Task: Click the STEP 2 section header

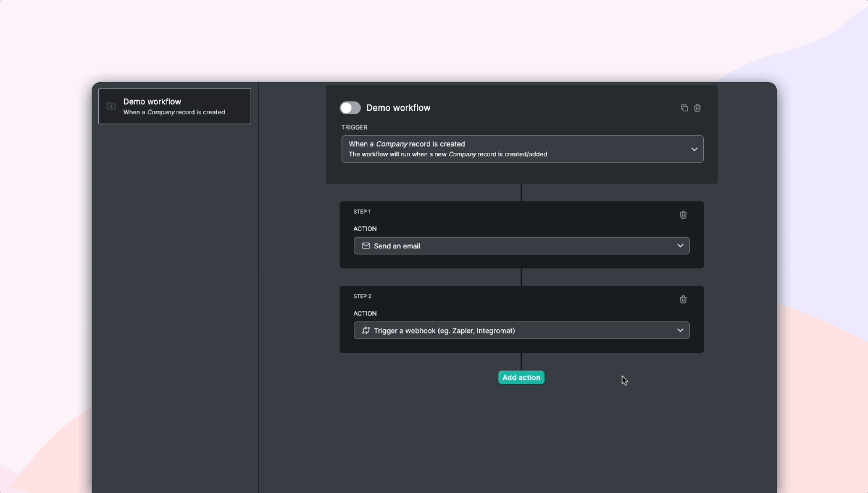Action: click(362, 296)
